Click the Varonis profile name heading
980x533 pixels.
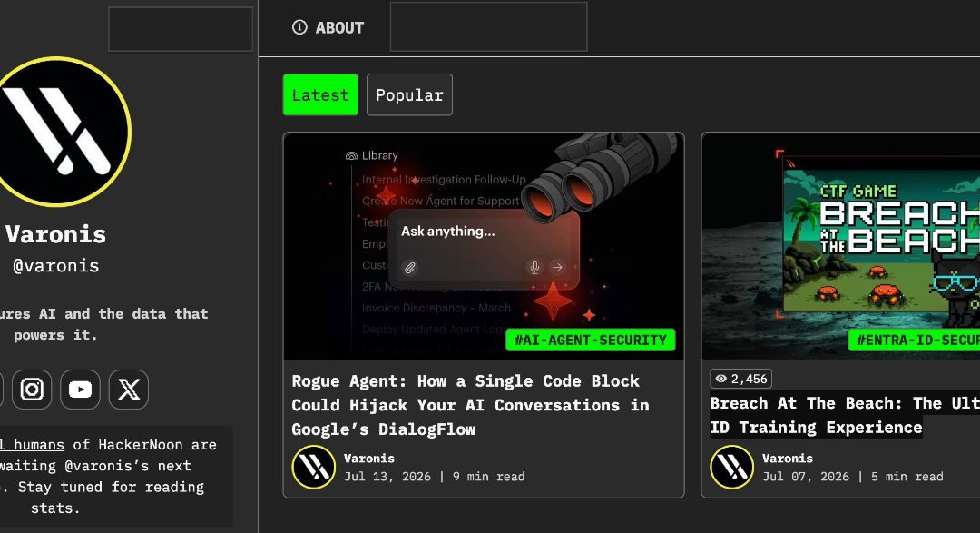56,234
